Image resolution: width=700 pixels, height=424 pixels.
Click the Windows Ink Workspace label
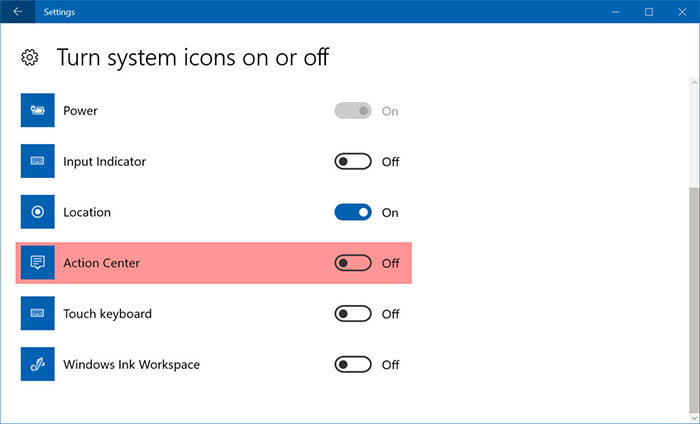click(131, 365)
